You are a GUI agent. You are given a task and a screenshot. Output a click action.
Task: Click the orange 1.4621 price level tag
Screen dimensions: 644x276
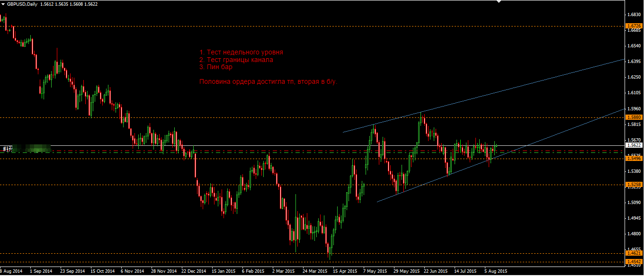pos(634,253)
